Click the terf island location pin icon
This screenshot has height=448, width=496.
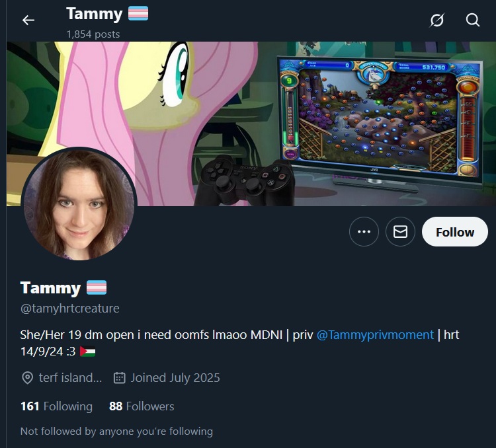[x=28, y=378]
